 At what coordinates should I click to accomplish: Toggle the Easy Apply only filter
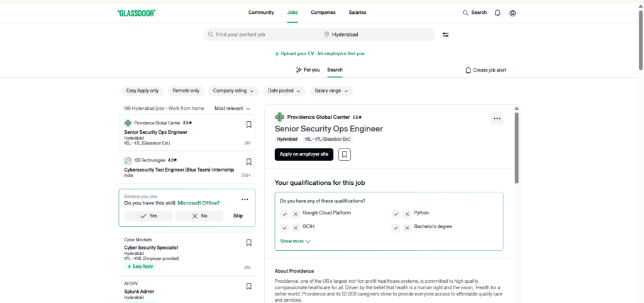pyautogui.click(x=143, y=91)
